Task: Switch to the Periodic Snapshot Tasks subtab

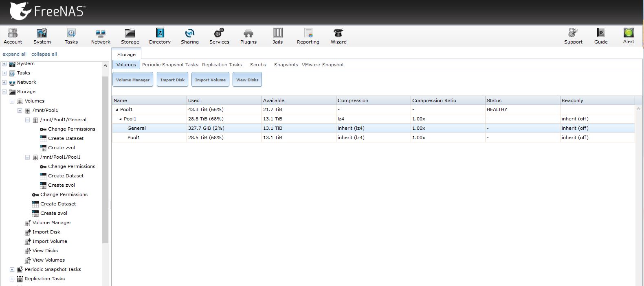Action: [170, 65]
